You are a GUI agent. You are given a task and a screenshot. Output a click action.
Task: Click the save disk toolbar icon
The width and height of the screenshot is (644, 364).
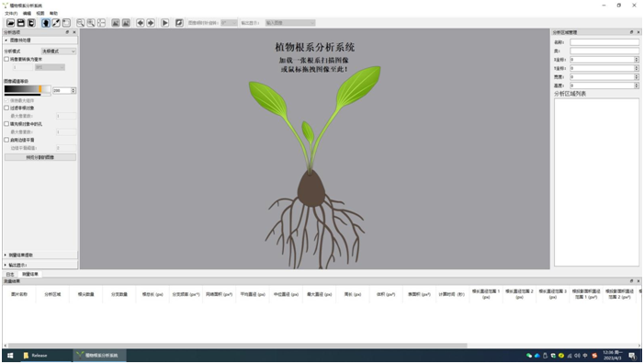point(21,23)
